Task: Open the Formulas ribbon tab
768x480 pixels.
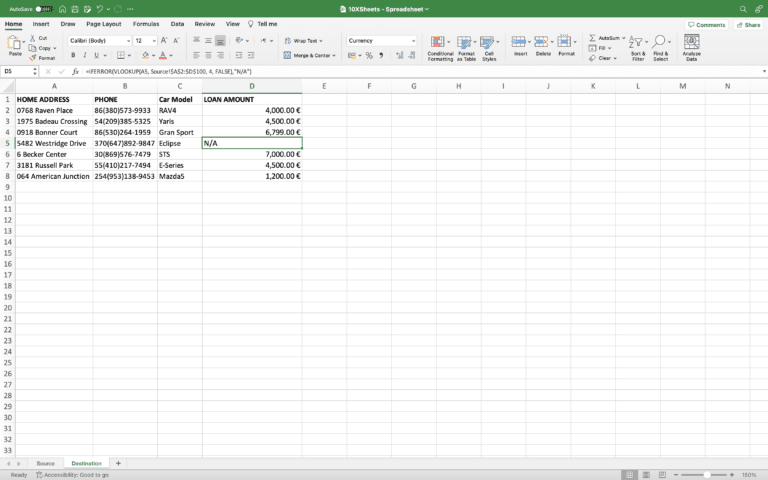Action: coord(146,23)
